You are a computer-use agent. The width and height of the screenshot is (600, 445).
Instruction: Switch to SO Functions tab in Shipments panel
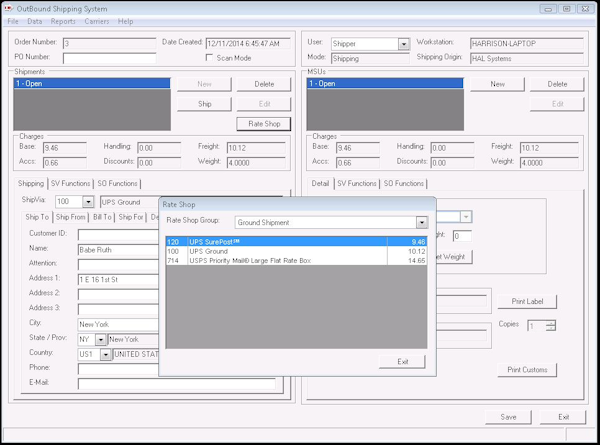[117, 184]
